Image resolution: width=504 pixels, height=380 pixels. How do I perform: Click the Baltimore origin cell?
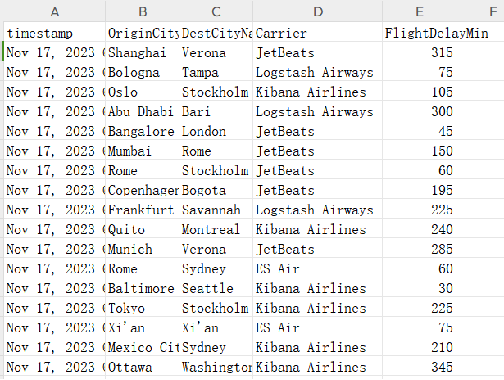point(143,288)
